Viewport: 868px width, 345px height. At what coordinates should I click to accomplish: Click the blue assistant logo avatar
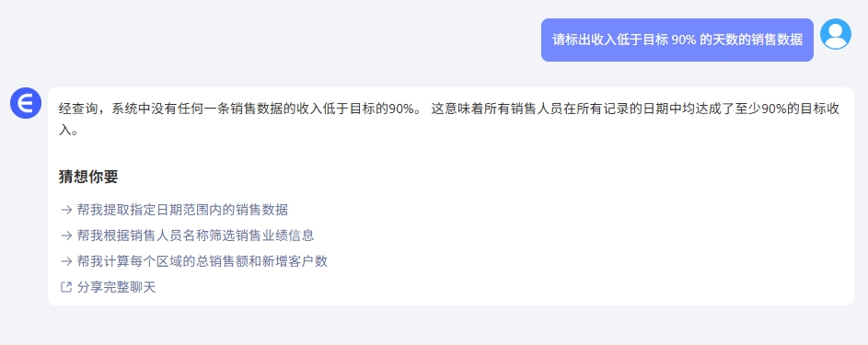[x=26, y=103]
